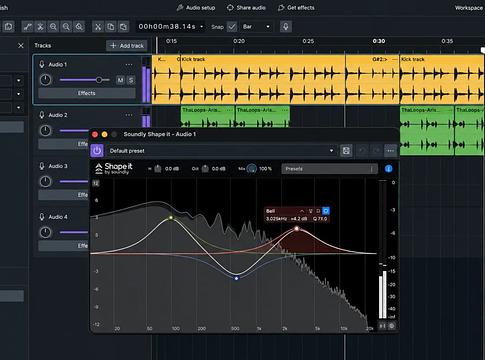Click the input gain knob in Shape it
Screen dimensions: 485x360
(x=158, y=169)
